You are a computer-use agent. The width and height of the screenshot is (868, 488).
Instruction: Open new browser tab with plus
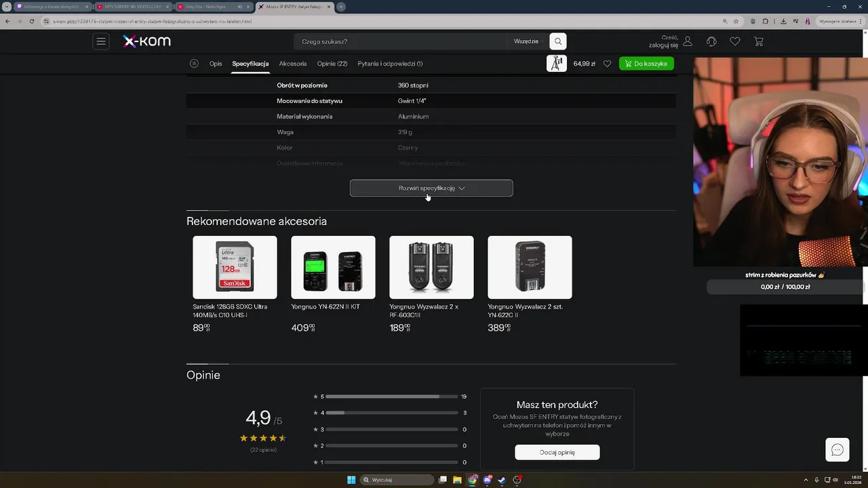click(x=341, y=7)
